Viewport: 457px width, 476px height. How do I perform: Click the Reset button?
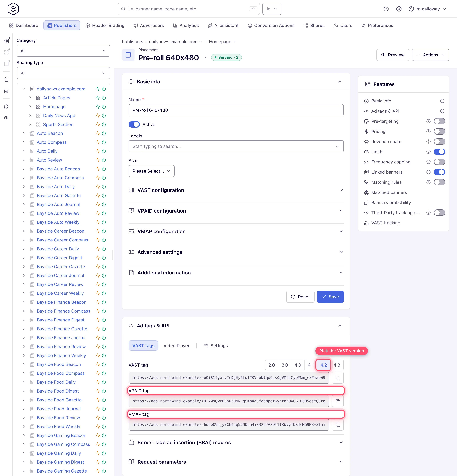coord(300,297)
